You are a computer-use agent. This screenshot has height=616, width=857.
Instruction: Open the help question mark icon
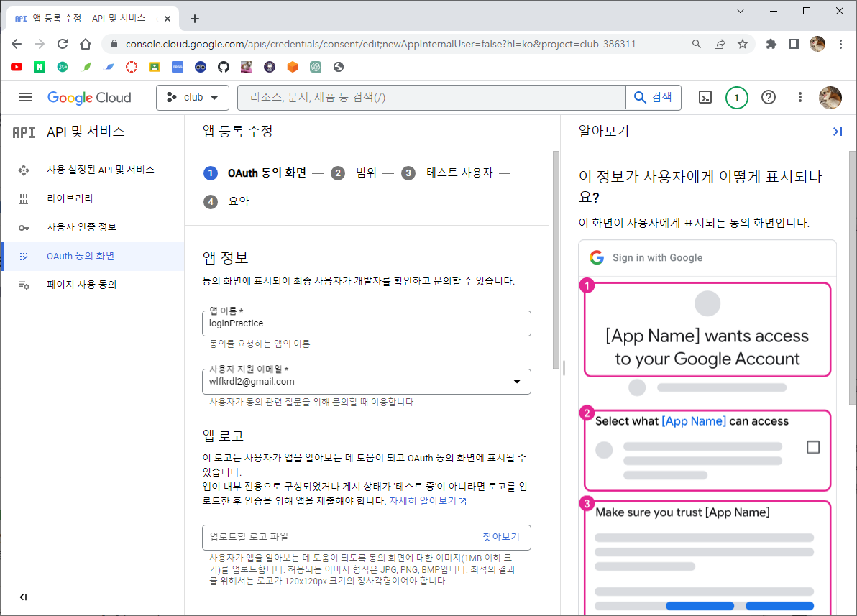[769, 98]
